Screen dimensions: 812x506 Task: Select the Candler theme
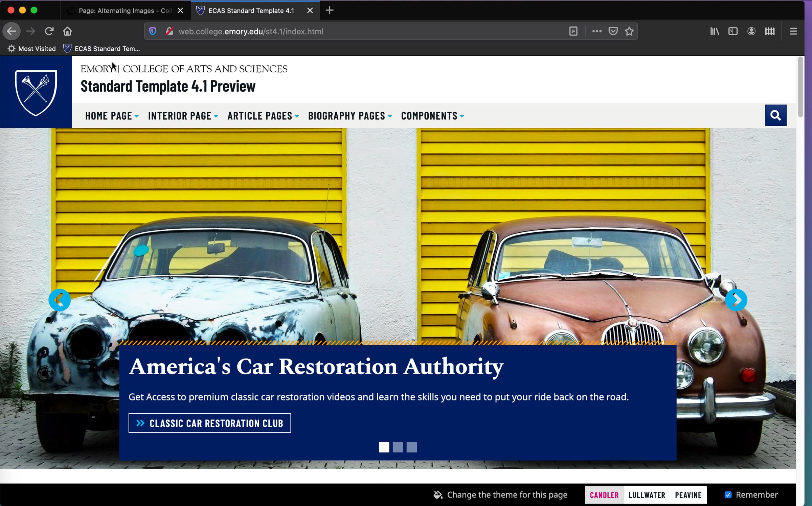(604, 495)
